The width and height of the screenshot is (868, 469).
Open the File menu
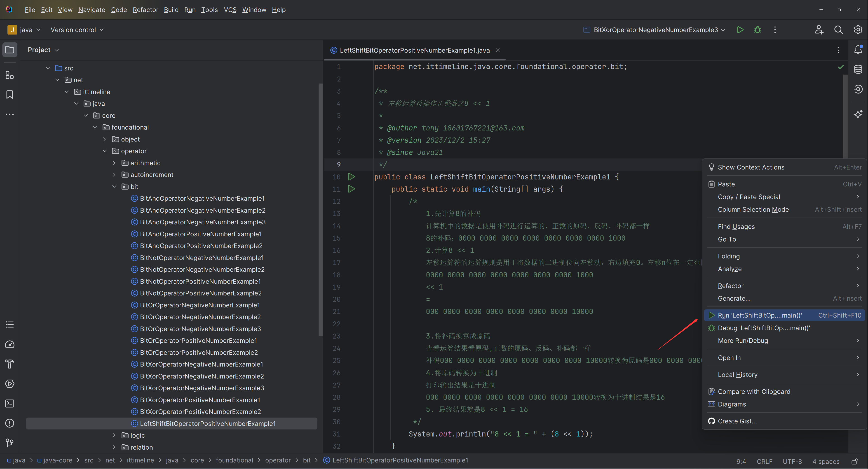pos(30,10)
